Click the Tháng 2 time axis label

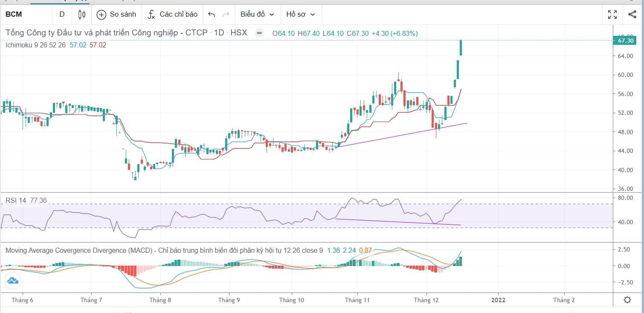pyautogui.click(x=564, y=300)
